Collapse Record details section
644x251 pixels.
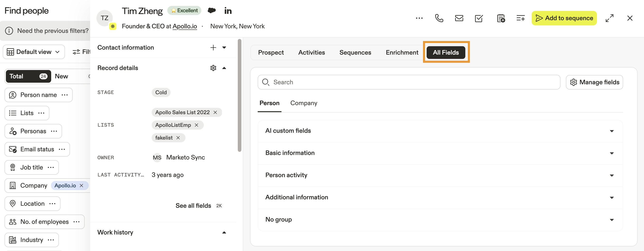(224, 68)
